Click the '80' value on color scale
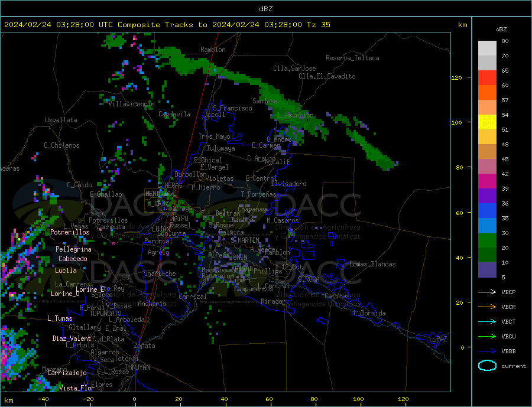Screen dimensions: 532x407 505,41
